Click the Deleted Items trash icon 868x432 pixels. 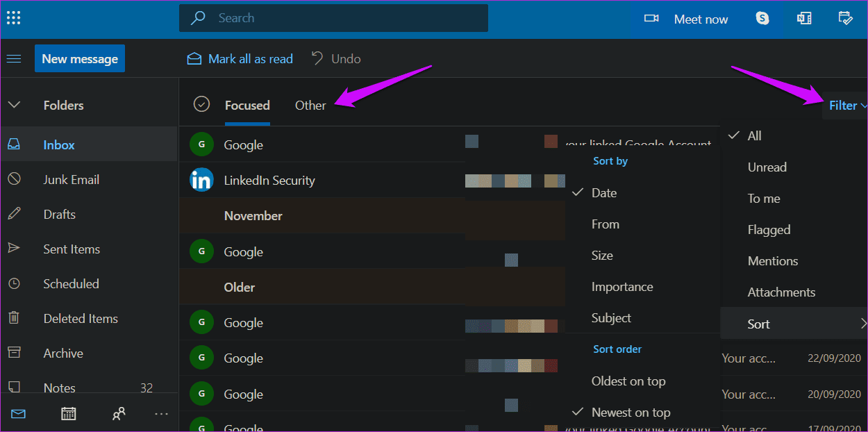coord(14,318)
